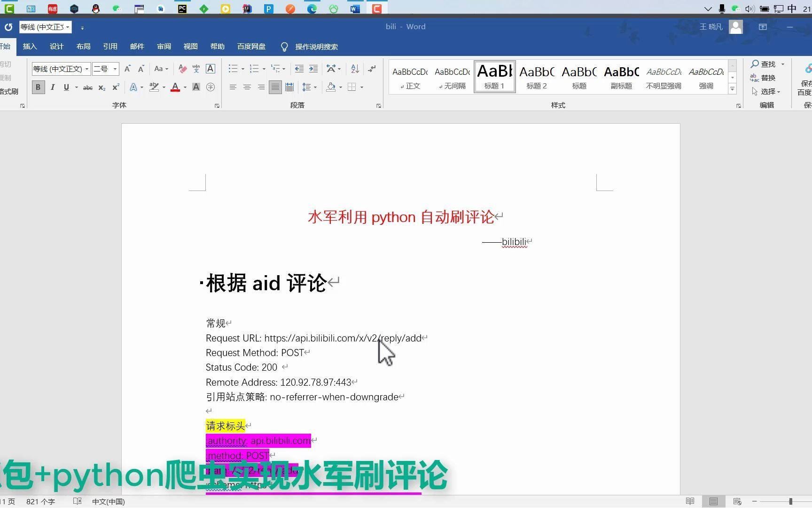The image size is (812, 508).
Task: Insert bulleted list
Action: (233, 69)
